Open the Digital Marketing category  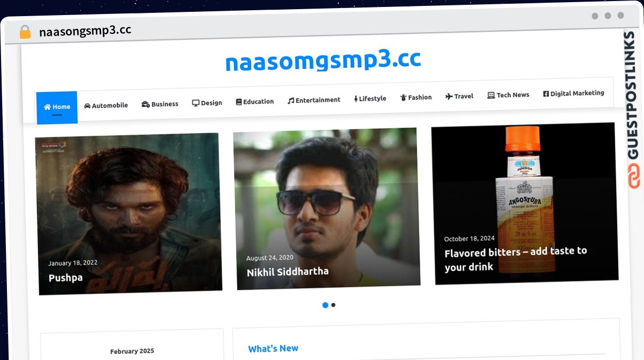tap(574, 93)
